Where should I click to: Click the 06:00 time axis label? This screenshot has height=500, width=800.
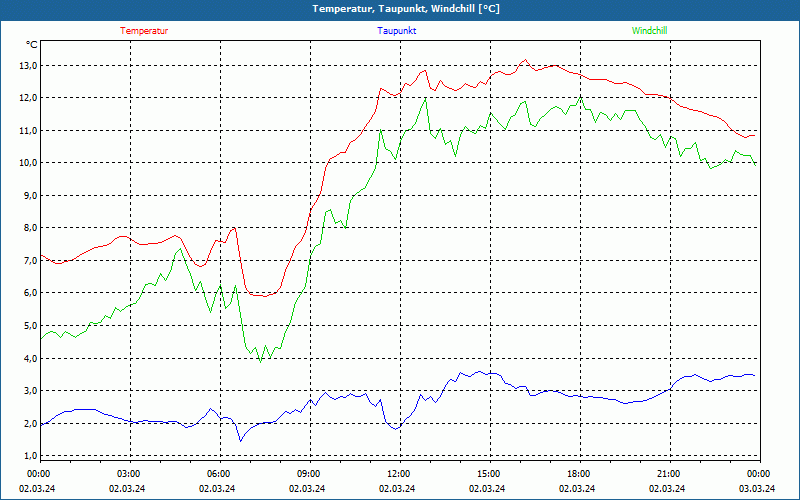pyautogui.click(x=218, y=474)
